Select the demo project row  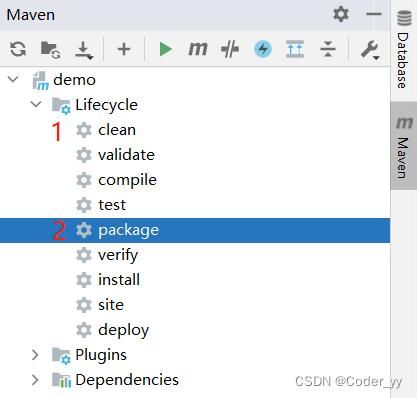click(195, 80)
